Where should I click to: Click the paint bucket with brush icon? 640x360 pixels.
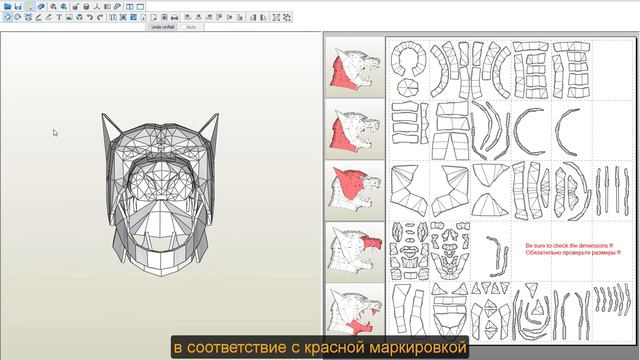(76, 7)
